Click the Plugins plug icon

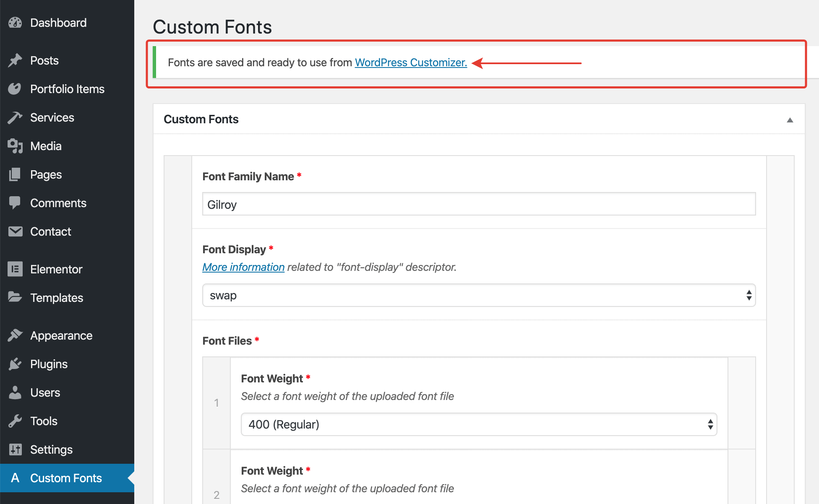coord(15,364)
